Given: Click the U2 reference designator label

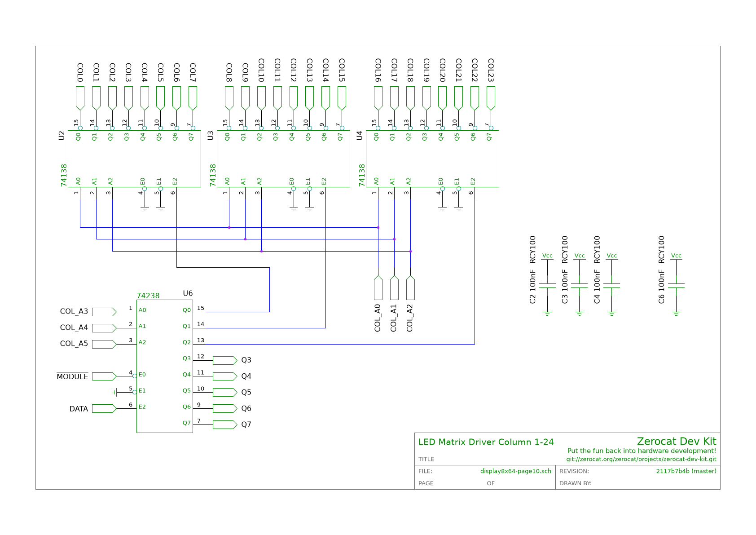Looking at the screenshot, I should click(62, 136).
